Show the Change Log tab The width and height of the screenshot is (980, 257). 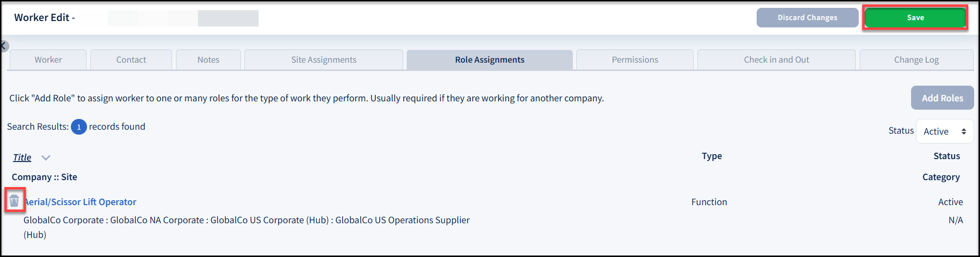[x=916, y=60]
